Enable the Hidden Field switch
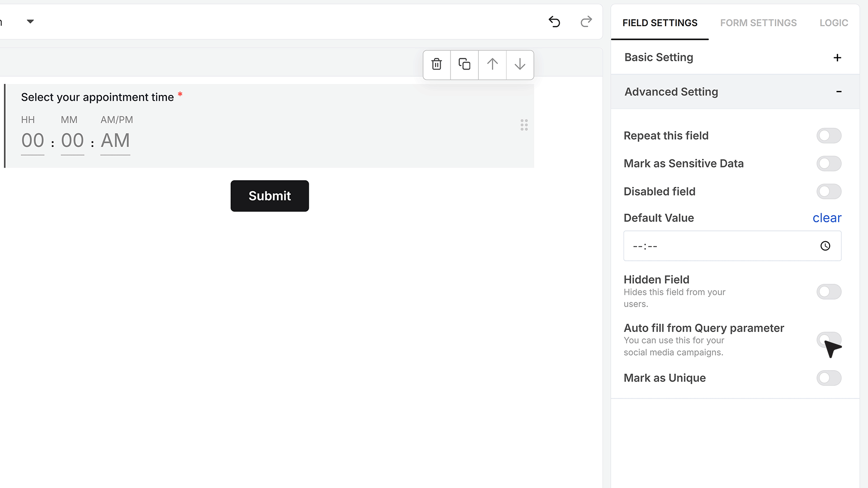Viewport: 868px width, 488px height. [x=829, y=292]
